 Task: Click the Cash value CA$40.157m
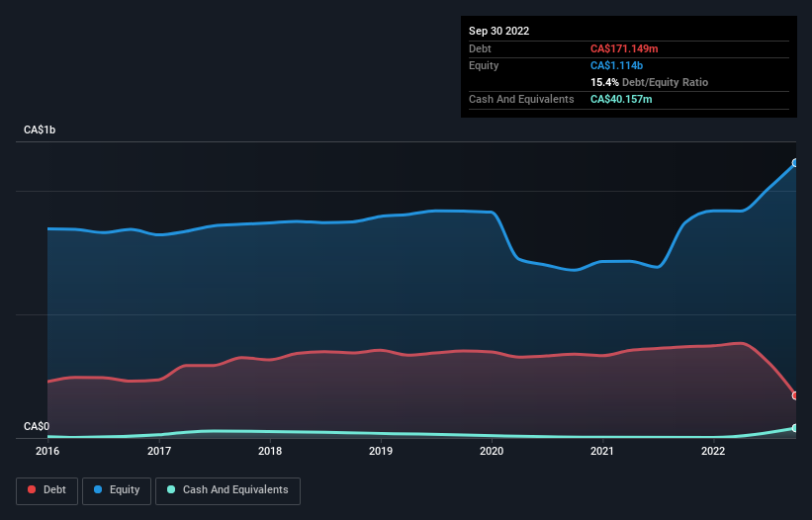[621, 99]
